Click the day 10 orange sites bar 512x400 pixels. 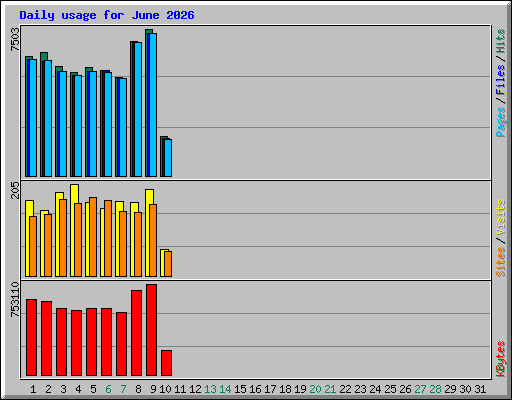tap(168, 264)
